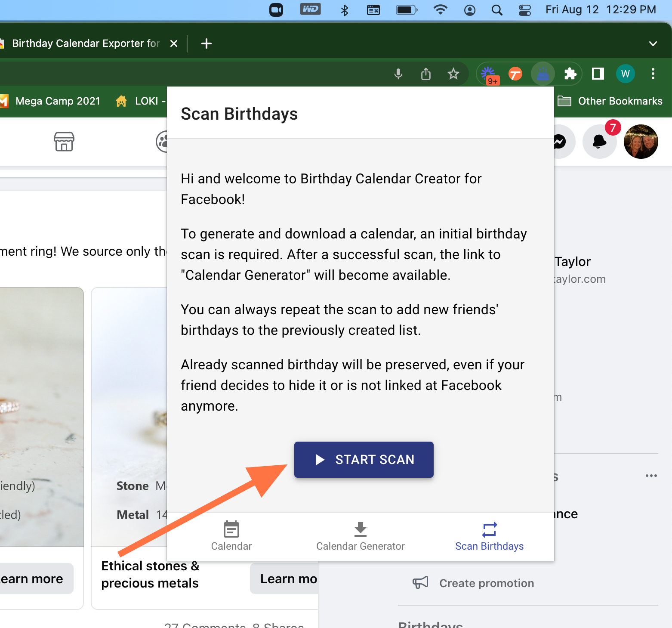The image size is (672, 628).
Task: Click the START SCAN button
Action: click(364, 459)
